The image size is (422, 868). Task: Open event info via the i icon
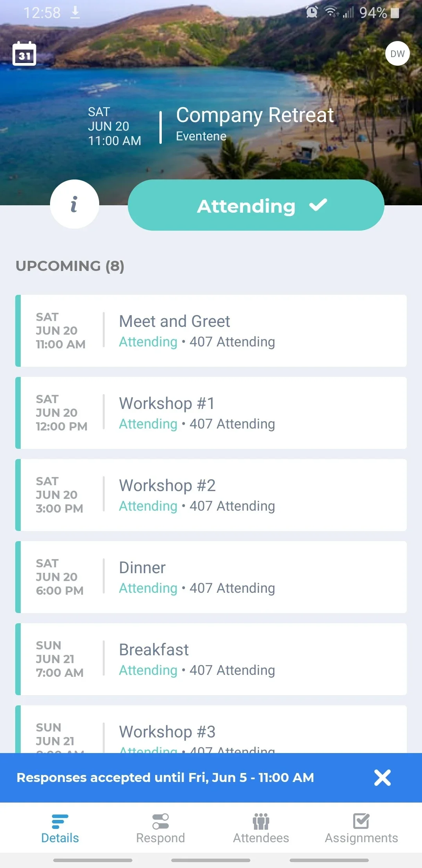pyautogui.click(x=74, y=204)
